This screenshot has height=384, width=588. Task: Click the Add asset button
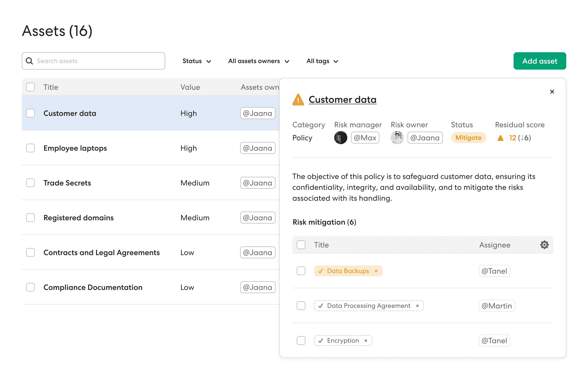[540, 60]
